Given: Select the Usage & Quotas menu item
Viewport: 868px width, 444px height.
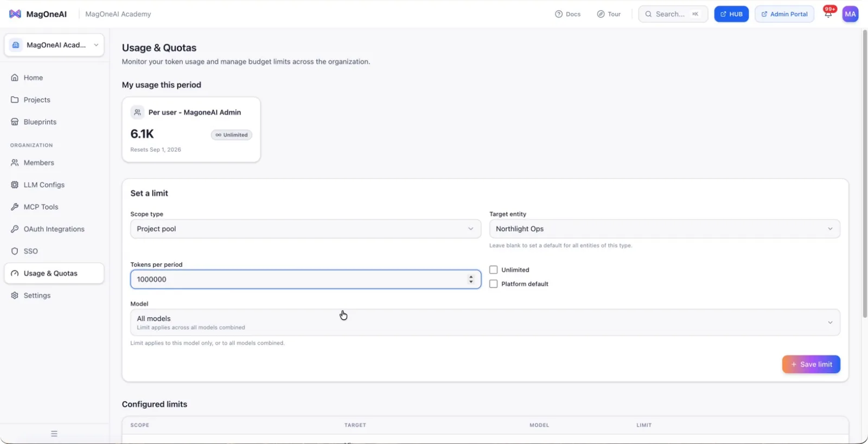Looking at the screenshot, I should click(54, 273).
